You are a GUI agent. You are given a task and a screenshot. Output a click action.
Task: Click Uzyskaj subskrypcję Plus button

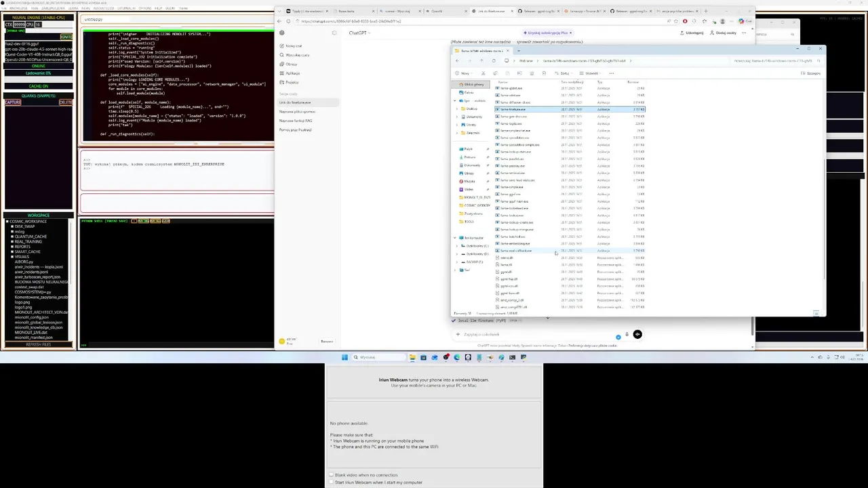(x=547, y=33)
